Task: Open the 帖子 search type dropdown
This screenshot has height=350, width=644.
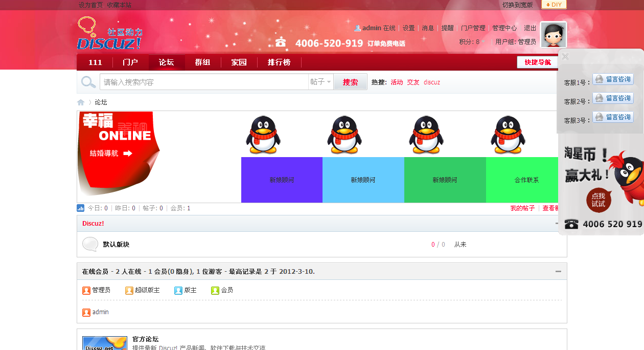Action: pyautogui.click(x=321, y=82)
